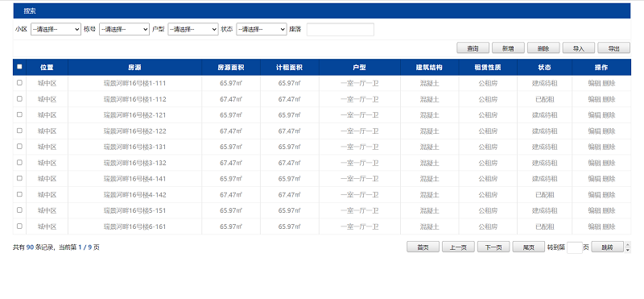Check the box for row 瑞景河畔16号楼3-132
This screenshot has height=299, width=644.
19,163
